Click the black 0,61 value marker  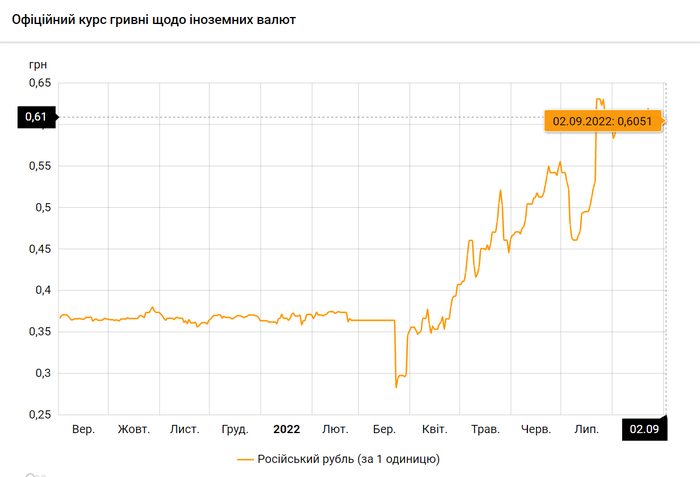click(x=36, y=118)
